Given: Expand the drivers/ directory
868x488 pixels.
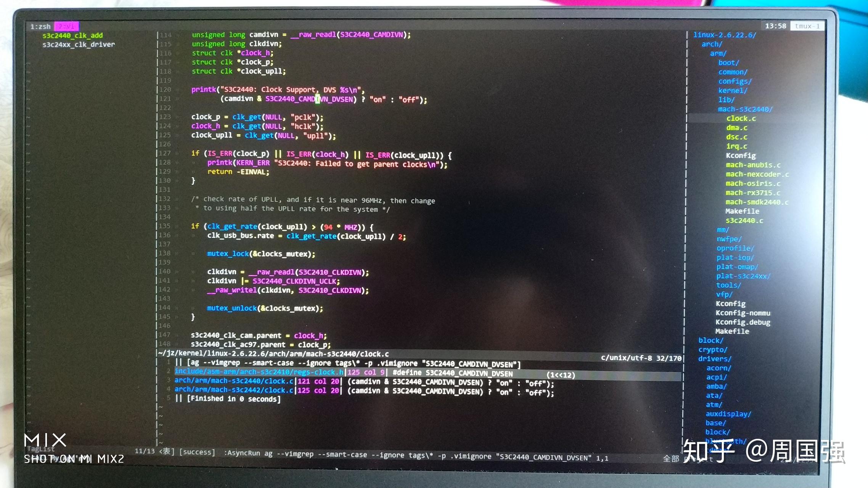Looking at the screenshot, I should 714,358.
